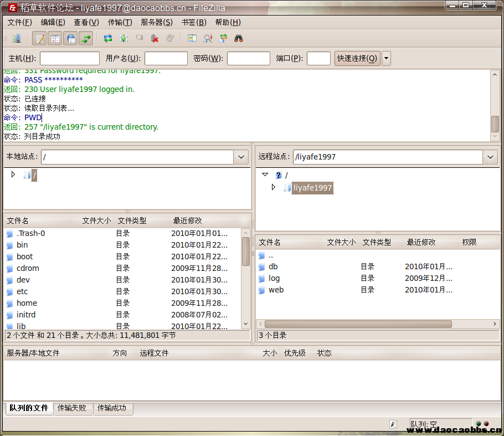Screen dimensions: 504x436
Task: Click the disconnect from server icon
Action: (x=155, y=38)
